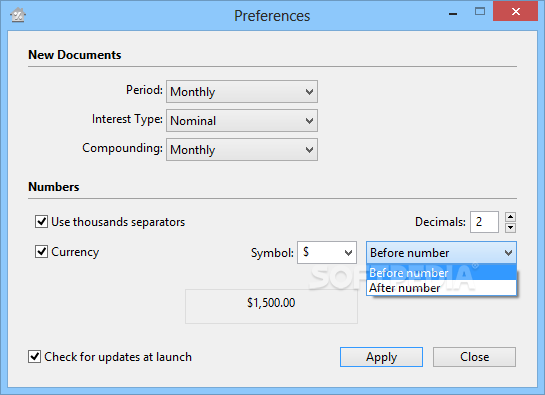Open the Interest Type dropdown

click(242, 121)
